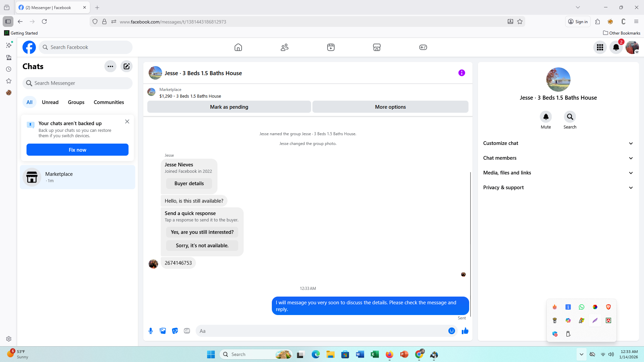644x362 pixels.
Task: Toggle the browser sidebar button
Action: (x=8, y=21)
